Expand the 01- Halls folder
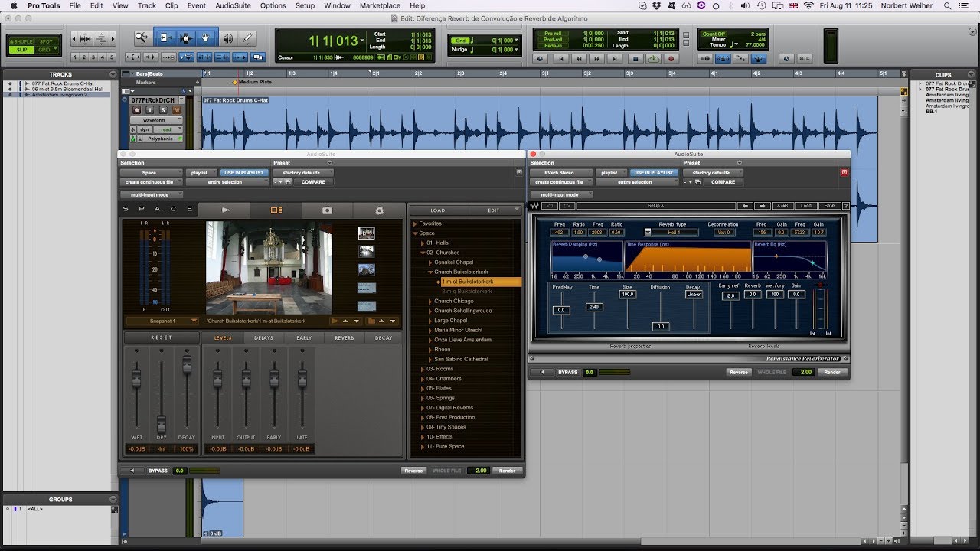This screenshot has width=980, height=551. (x=422, y=243)
